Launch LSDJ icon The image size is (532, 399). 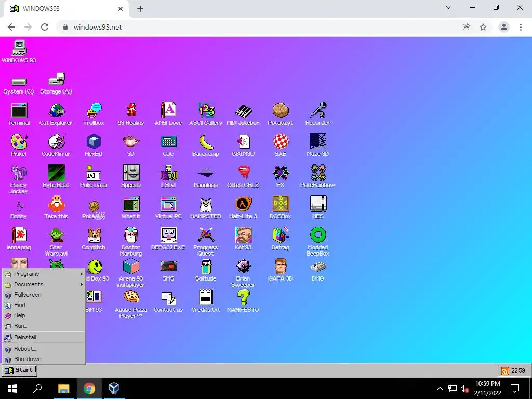point(168,177)
